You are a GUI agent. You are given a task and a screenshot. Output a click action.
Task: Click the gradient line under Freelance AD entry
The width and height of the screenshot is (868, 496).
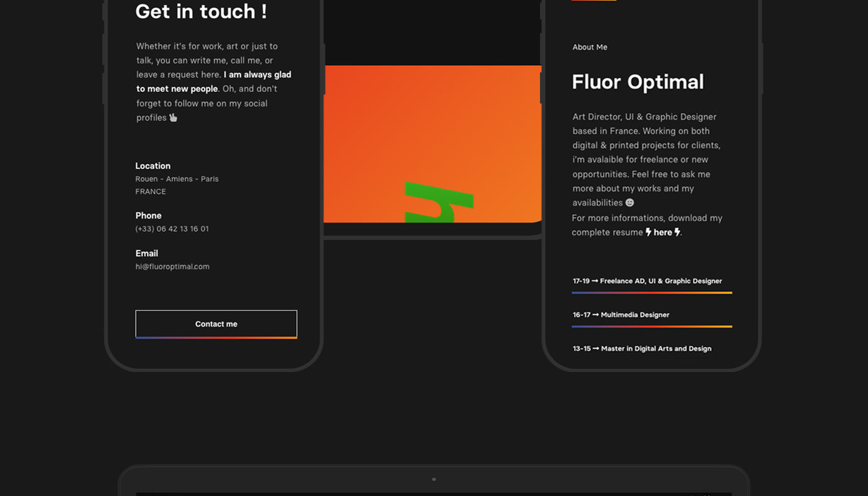point(652,293)
